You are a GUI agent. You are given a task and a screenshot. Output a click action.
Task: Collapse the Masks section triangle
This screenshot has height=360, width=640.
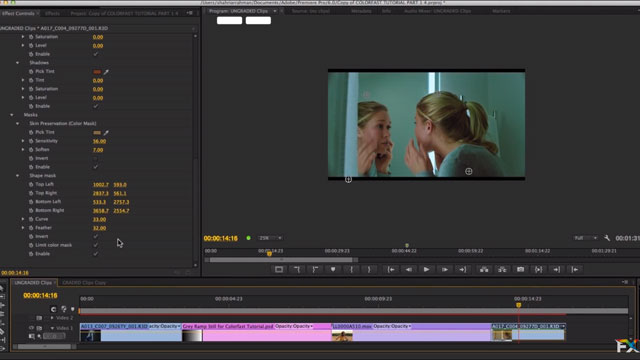[12, 115]
